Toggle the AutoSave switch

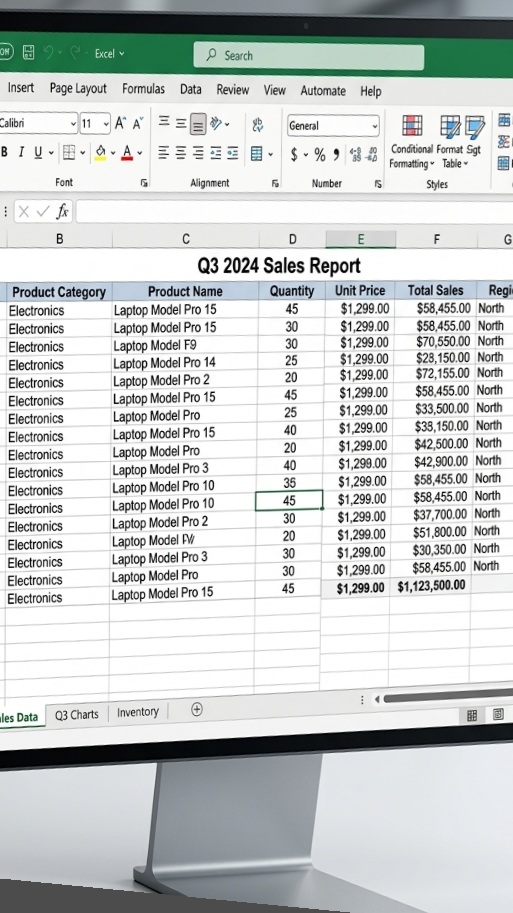[x=6, y=51]
